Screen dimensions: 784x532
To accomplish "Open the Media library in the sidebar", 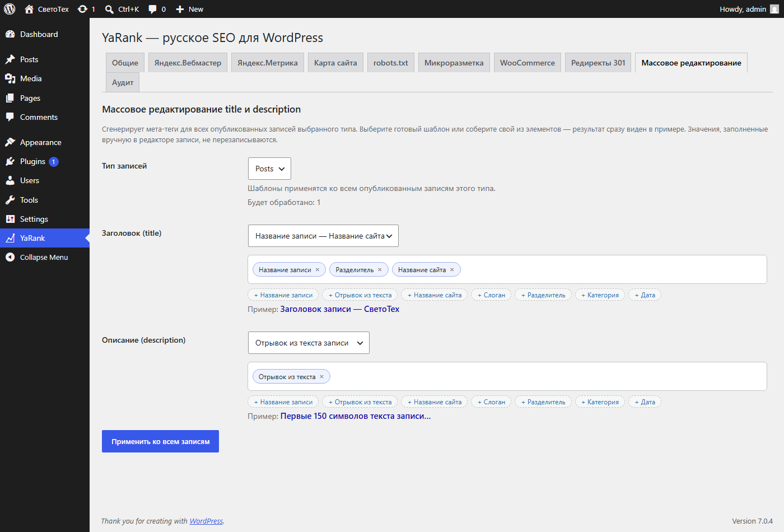I will tap(45, 78).
